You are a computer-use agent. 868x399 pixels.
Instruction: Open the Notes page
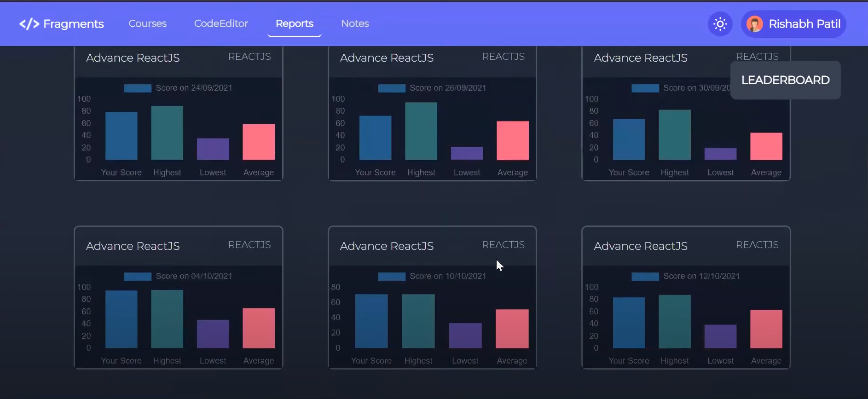[355, 23]
